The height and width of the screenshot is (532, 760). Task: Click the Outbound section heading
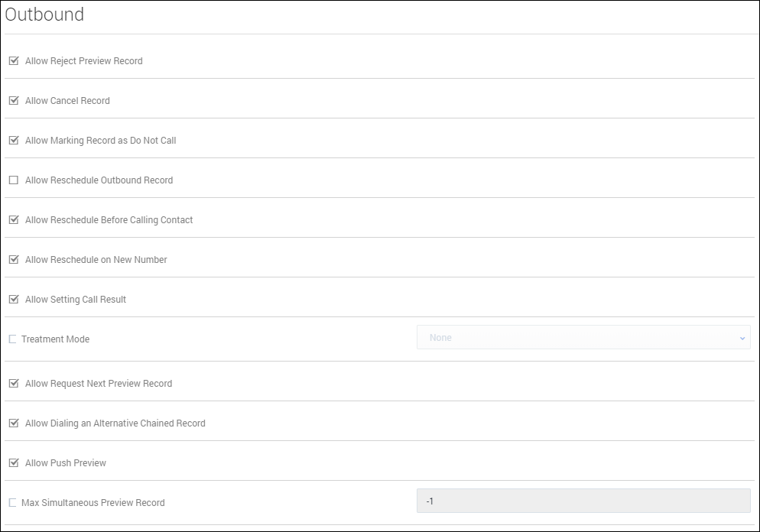[x=44, y=15]
